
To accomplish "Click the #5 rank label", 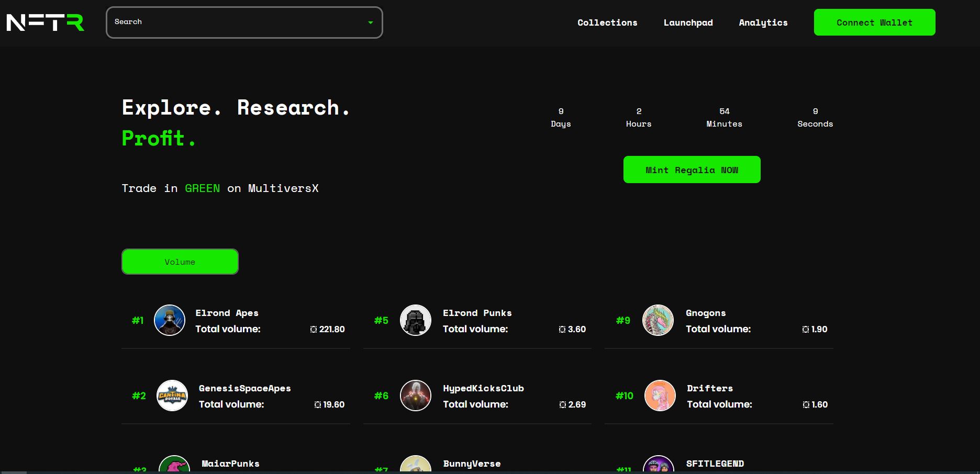I will [382, 320].
